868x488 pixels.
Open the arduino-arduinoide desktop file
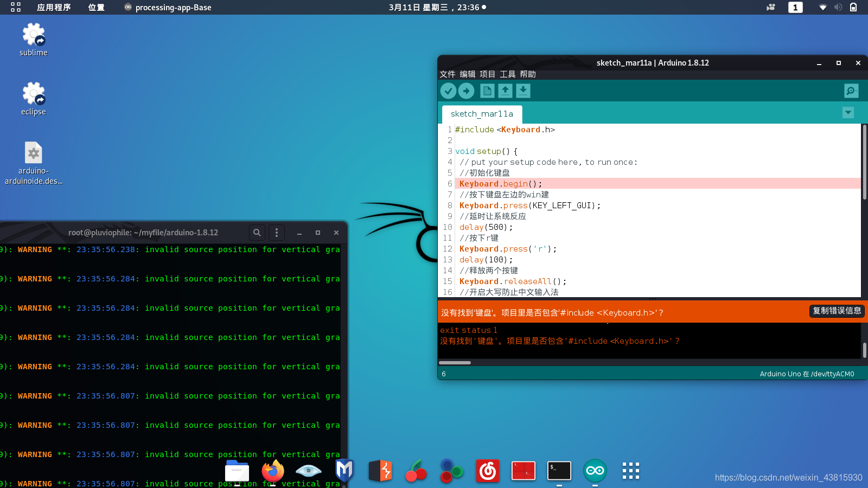click(x=34, y=163)
